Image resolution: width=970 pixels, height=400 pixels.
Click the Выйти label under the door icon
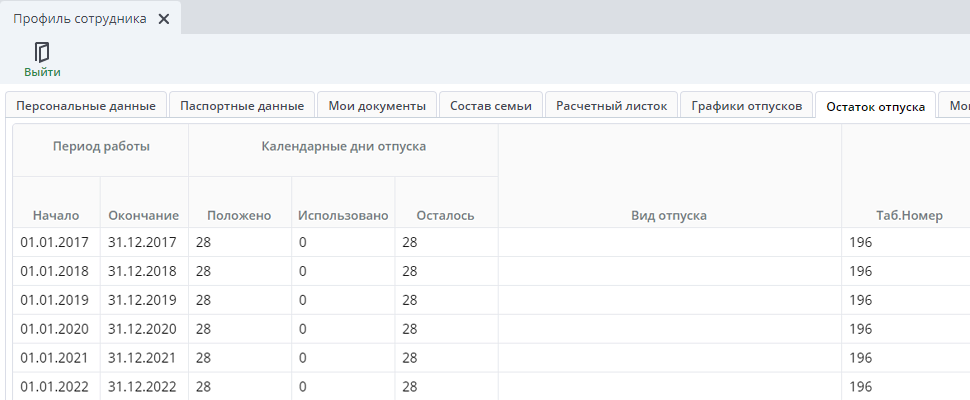click(x=43, y=72)
